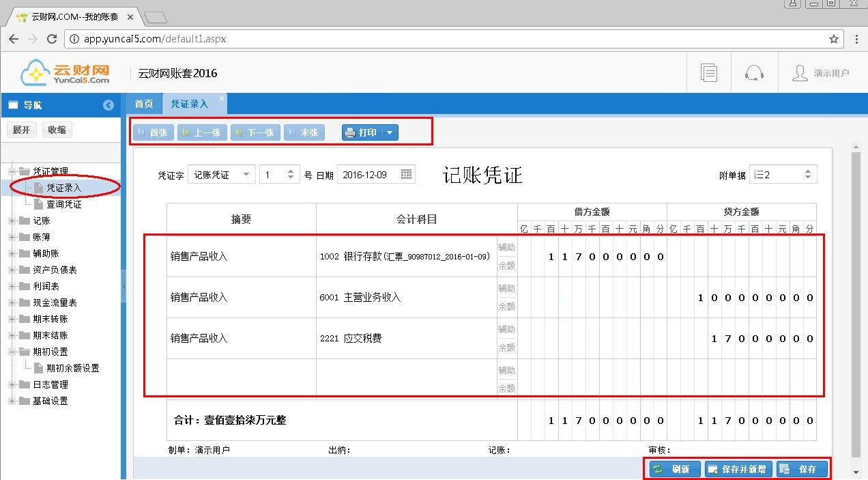Click the document list icon in header
868x480 pixels.
(709, 73)
